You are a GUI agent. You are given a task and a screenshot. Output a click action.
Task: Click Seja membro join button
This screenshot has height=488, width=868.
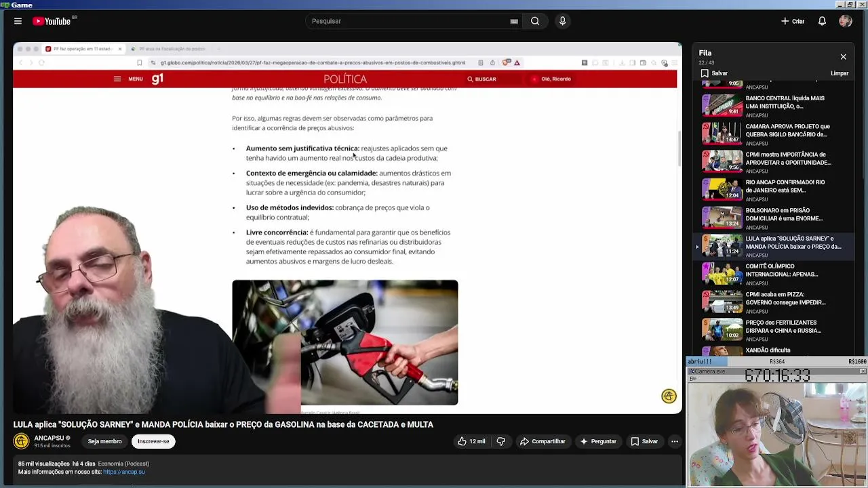click(x=104, y=441)
